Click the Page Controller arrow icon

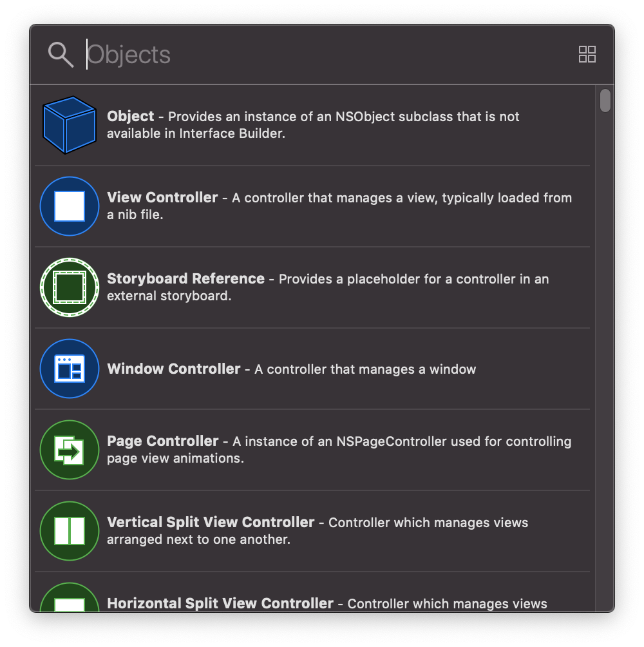[x=69, y=450]
